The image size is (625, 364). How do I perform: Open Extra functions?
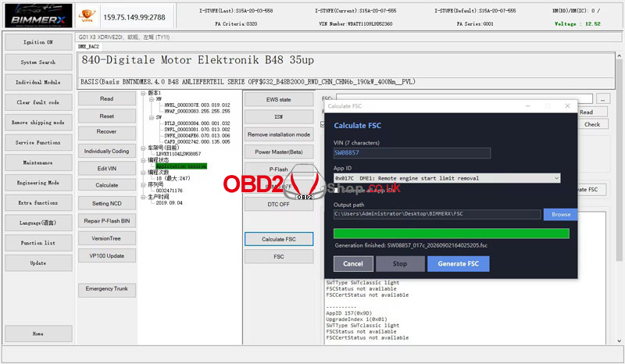pos(38,202)
